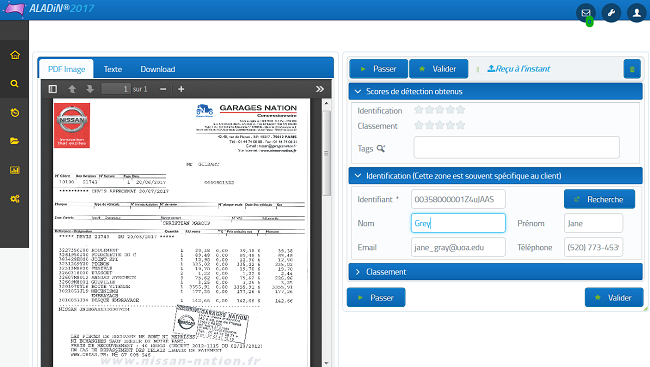
Task: Switch to the Download tab
Action: tap(158, 69)
